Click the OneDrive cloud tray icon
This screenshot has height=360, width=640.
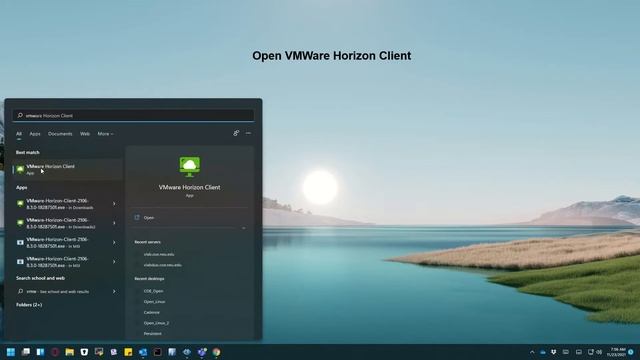543,352
